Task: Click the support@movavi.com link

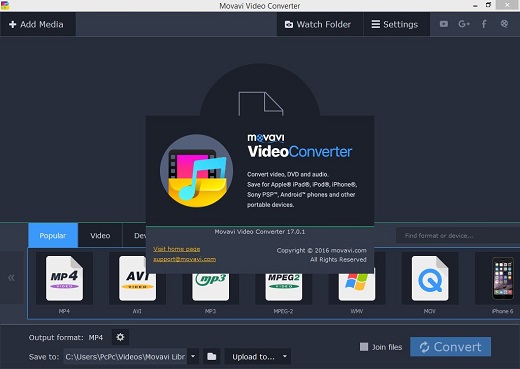Action: click(184, 259)
